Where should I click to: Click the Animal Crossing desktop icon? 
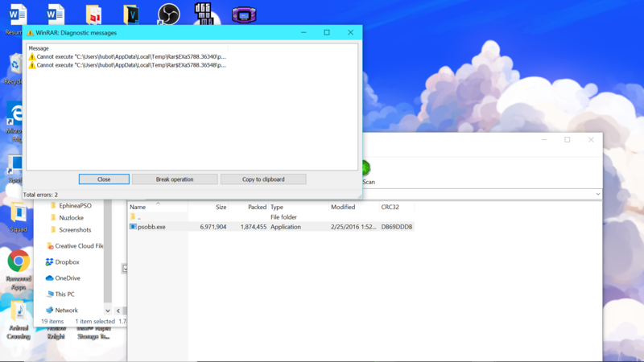click(x=19, y=312)
